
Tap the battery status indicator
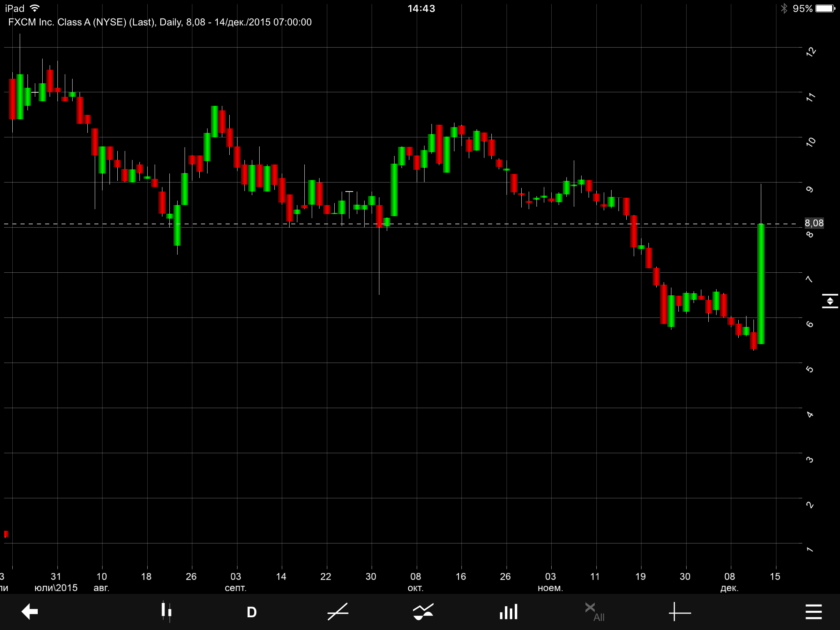[825, 8]
